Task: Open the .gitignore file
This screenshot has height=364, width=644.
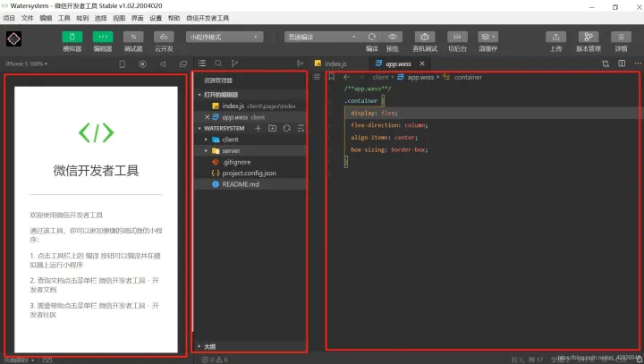Action: pos(250,162)
